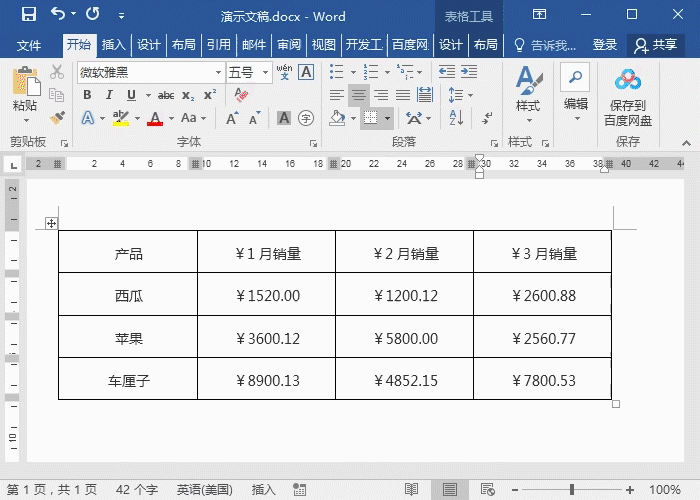This screenshot has width=700, height=500.
Task: Click the Paste clipboard icon
Action: 26,81
